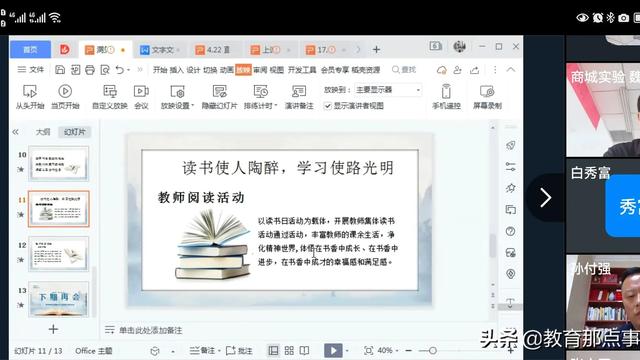Image resolution: width=640 pixels, height=360 pixels.
Task: Switch to the 大纲 outline tab
Action: point(43,132)
